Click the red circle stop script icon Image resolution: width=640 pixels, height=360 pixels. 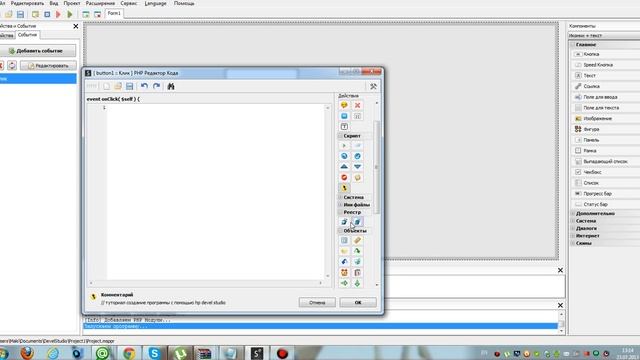point(344,177)
